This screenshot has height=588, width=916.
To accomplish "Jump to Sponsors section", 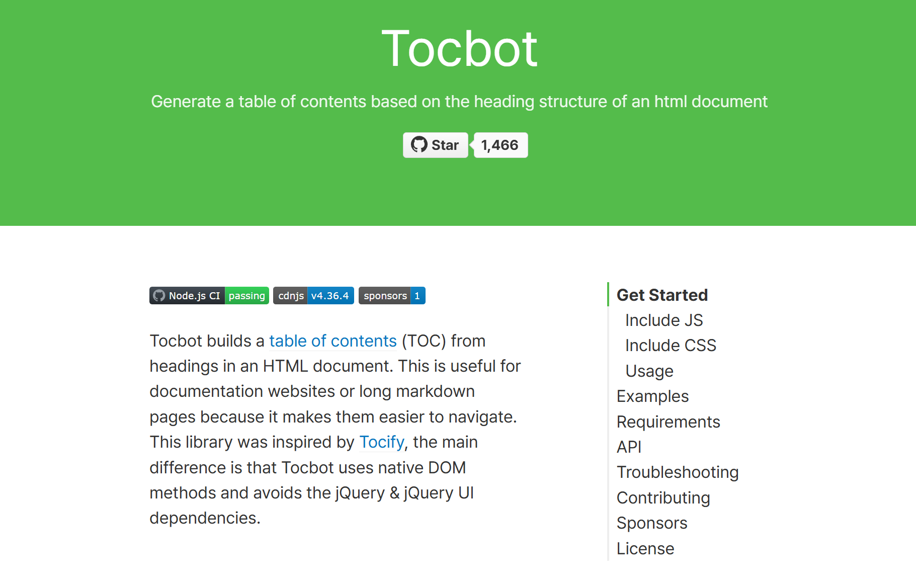I will click(651, 523).
